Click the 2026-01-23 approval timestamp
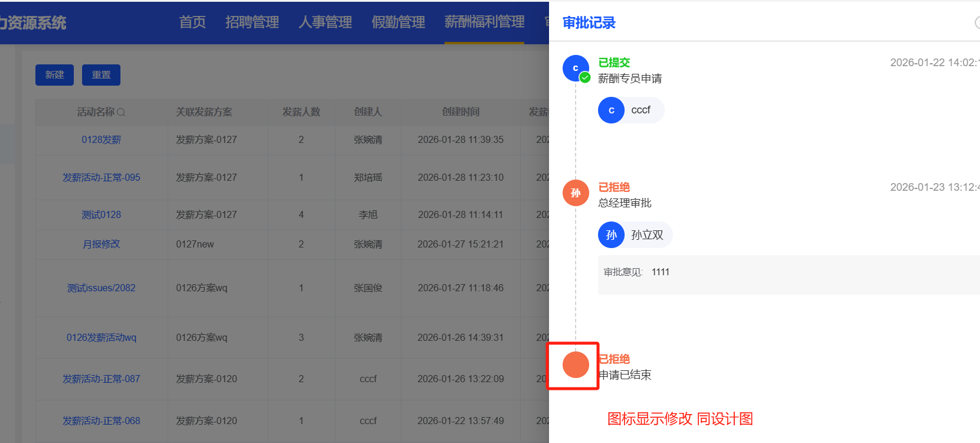This screenshot has width=980, height=443. click(935, 187)
